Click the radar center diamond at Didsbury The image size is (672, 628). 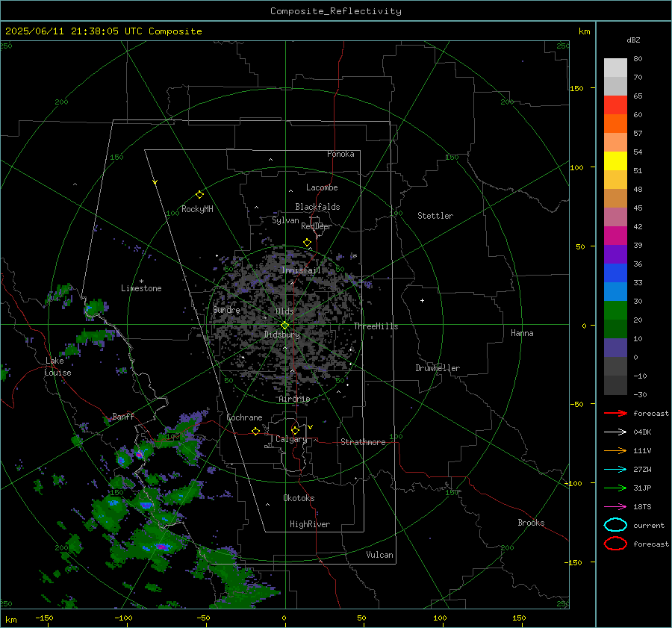point(284,326)
